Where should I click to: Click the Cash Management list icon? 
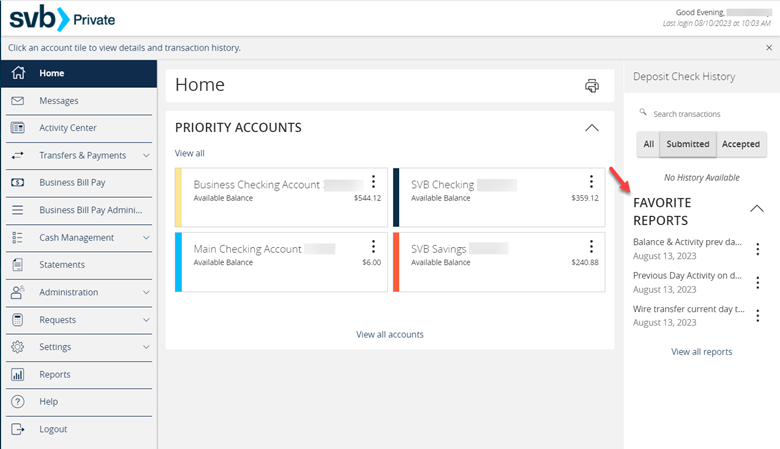coord(17,237)
